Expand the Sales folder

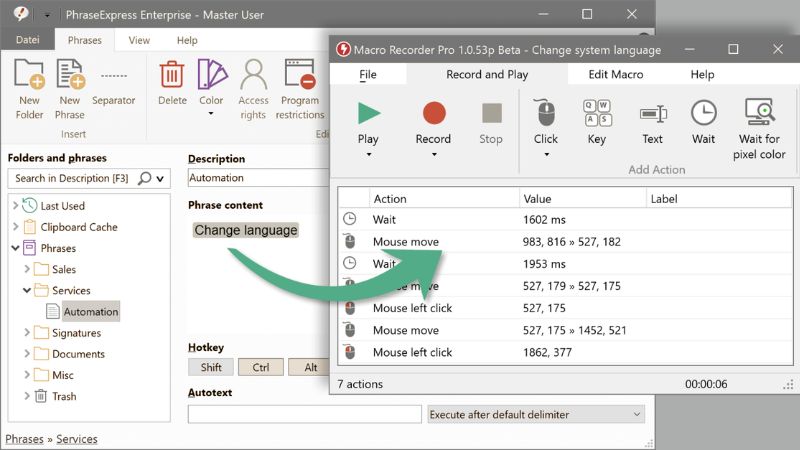click(27, 269)
